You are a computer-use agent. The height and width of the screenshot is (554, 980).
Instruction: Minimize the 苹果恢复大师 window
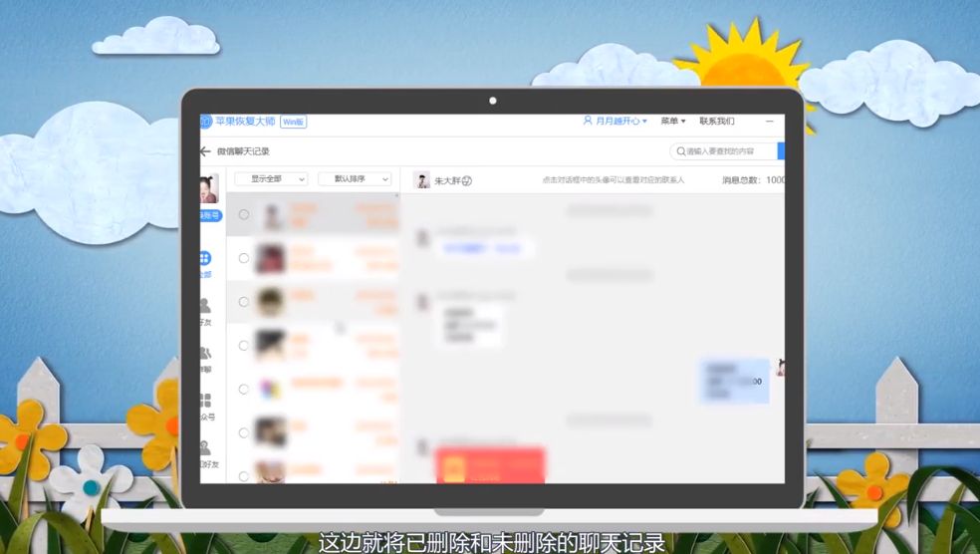(x=770, y=121)
